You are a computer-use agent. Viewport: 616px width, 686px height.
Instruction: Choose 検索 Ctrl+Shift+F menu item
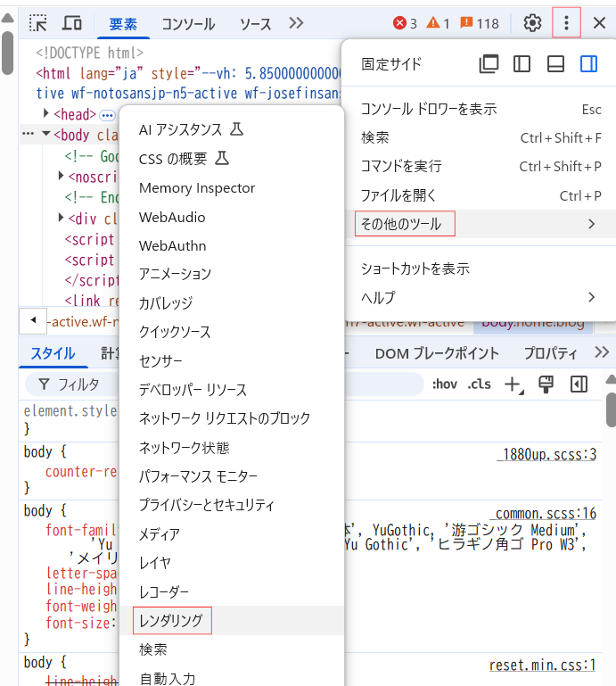(480, 137)
